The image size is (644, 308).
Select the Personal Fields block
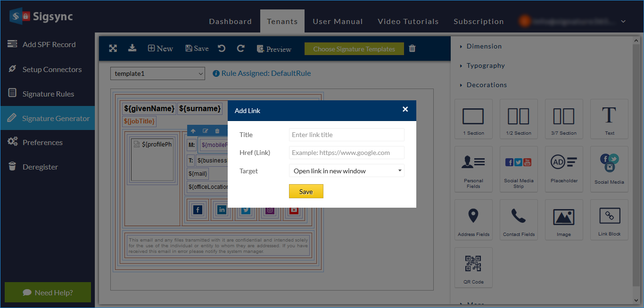click(473, 169)
